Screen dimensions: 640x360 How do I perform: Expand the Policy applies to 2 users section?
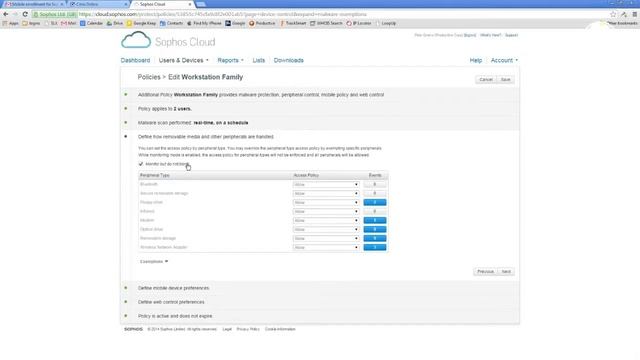(x=164, y=109)
